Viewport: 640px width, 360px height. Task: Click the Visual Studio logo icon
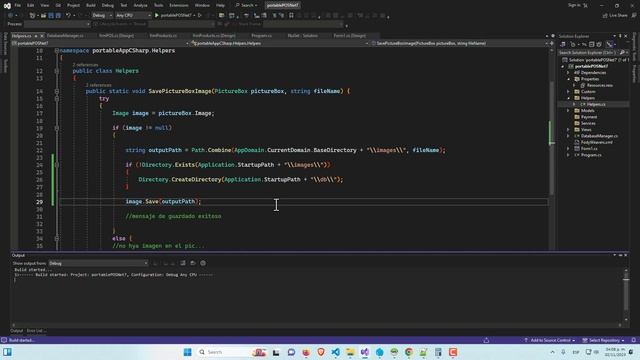(x=7, y=6)
